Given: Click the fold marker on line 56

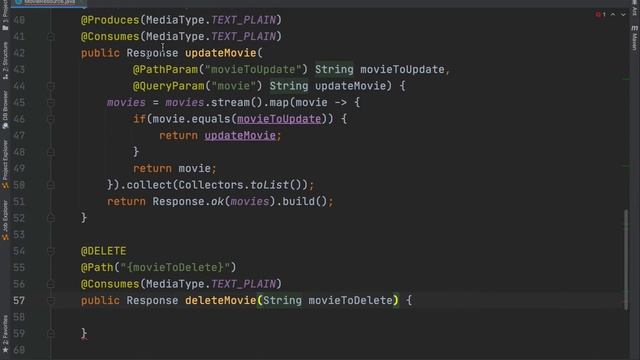Looking at the screenshot, I should pos(51,284).
